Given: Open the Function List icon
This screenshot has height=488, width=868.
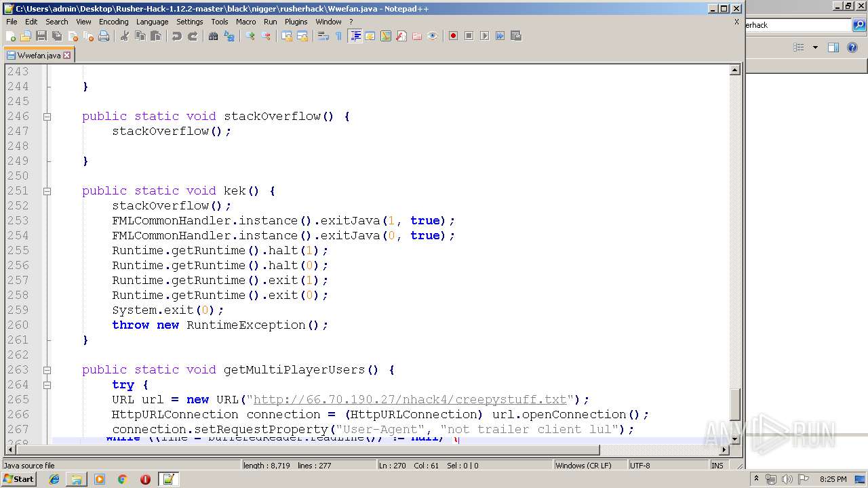Looking at the screenshot, I should click(401, 36).
